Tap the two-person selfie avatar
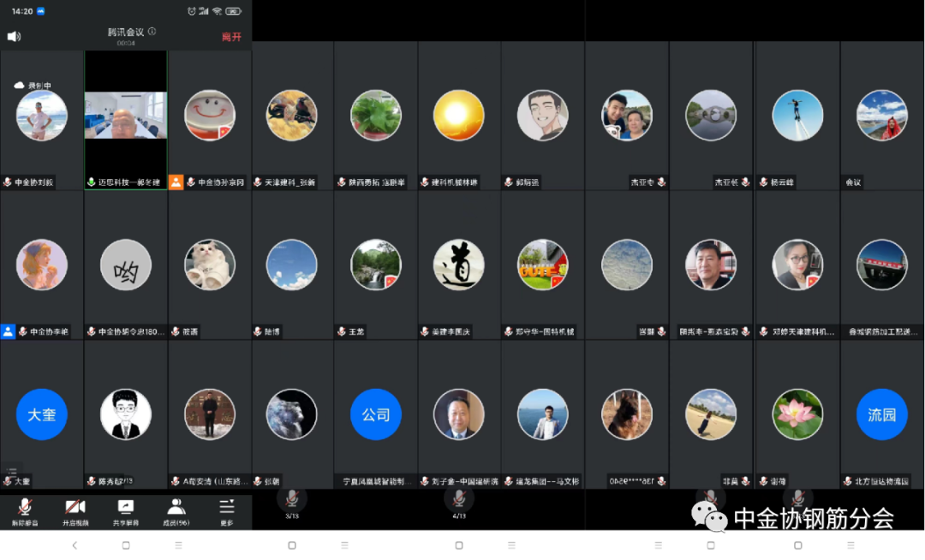Screen dimensions: 925x560 (626, 115)
